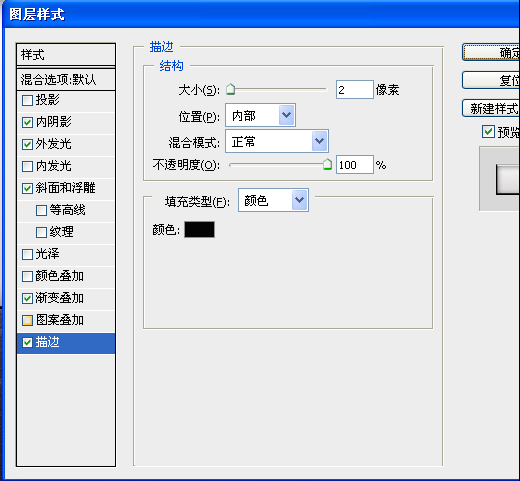
Task: Check the 等高线 contour sub-option
Action: click(x=41, y=210)
